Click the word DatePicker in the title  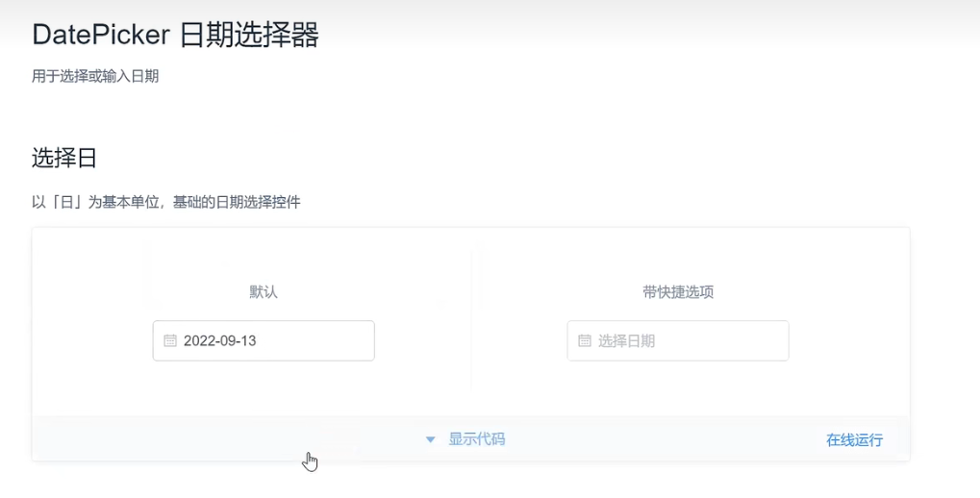pyautogui.click(x=101, y=35)
